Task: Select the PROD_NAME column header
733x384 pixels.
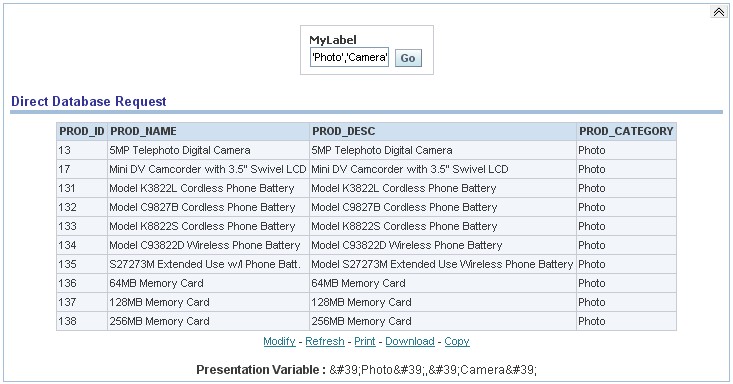Action: 208,131
